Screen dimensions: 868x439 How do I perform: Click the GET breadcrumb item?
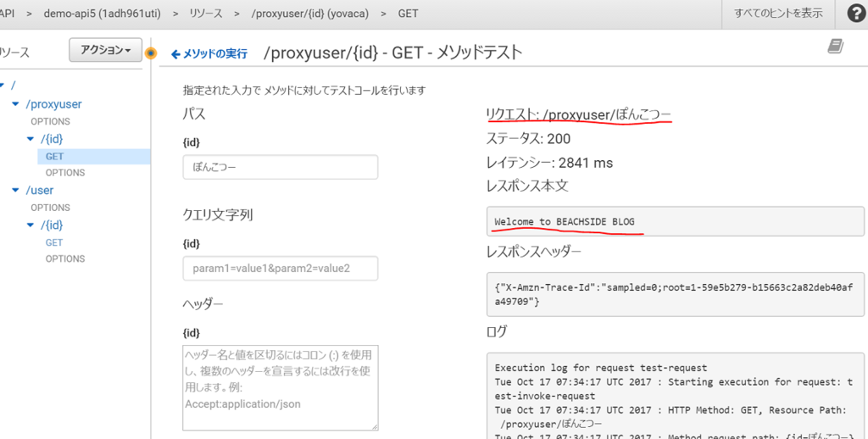click(408, 14)
